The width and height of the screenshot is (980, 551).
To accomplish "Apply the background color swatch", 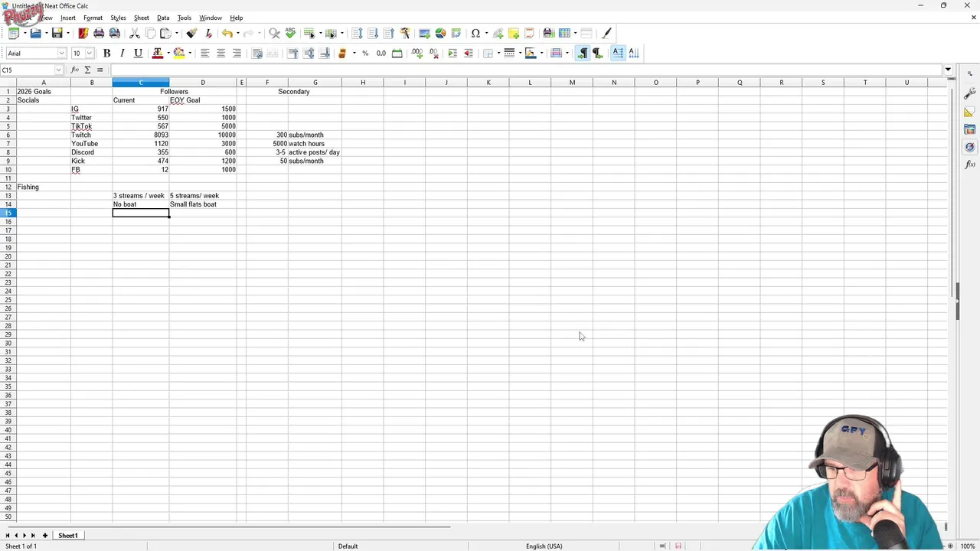I will click(x=179, y=53).
